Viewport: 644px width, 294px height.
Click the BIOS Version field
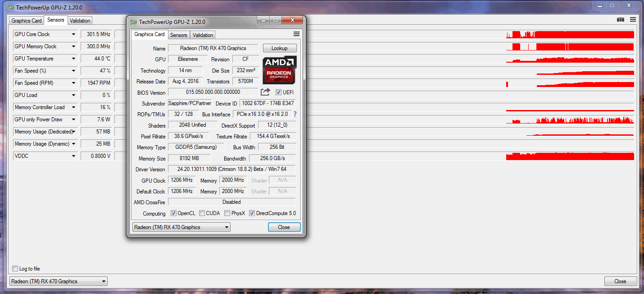[x=213, y=92]
